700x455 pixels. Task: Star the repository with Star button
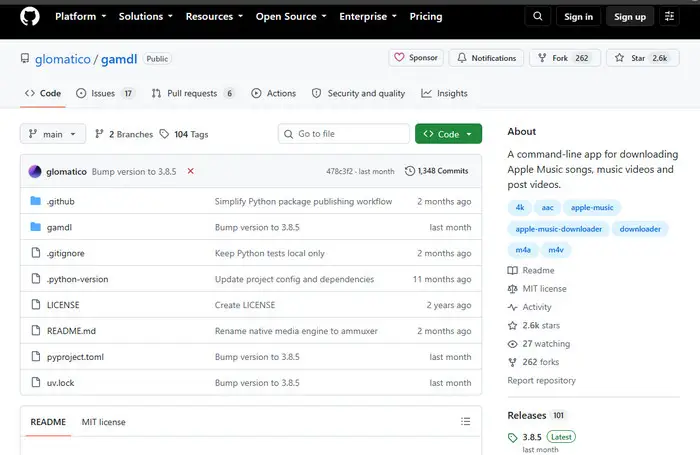coord(643,58)
